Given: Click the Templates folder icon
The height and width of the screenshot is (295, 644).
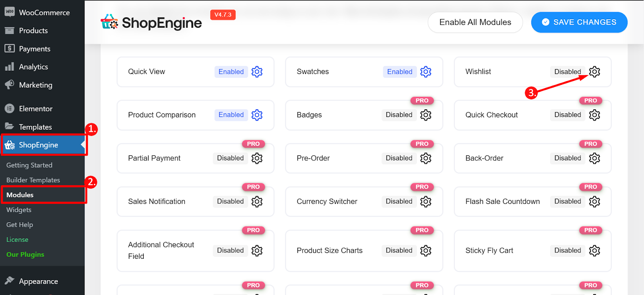Looking at the screenshot, I should (10, 127).
